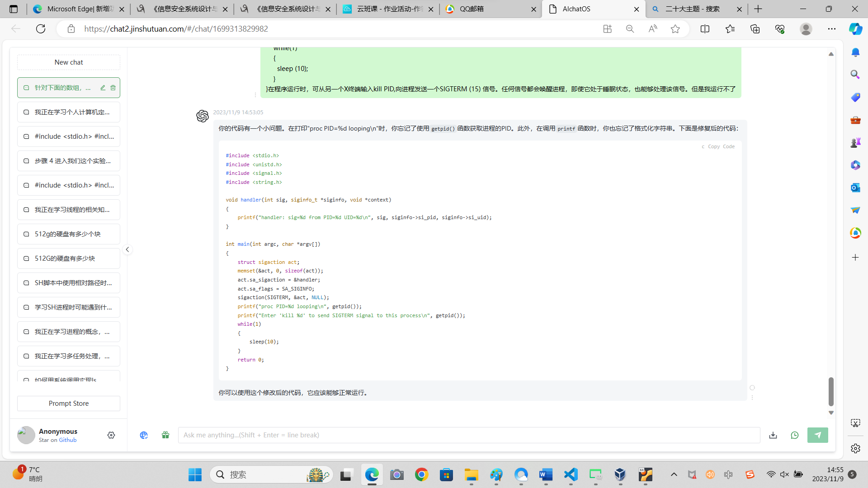
Task: Click the send message paper-plane button
Action: coord(817,435)
